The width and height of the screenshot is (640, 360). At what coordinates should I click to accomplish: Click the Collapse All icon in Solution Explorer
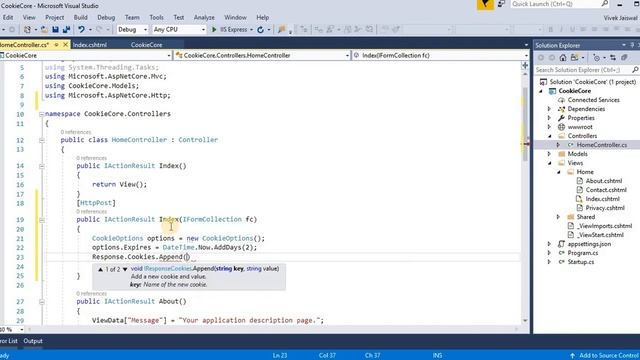[624, 58]
